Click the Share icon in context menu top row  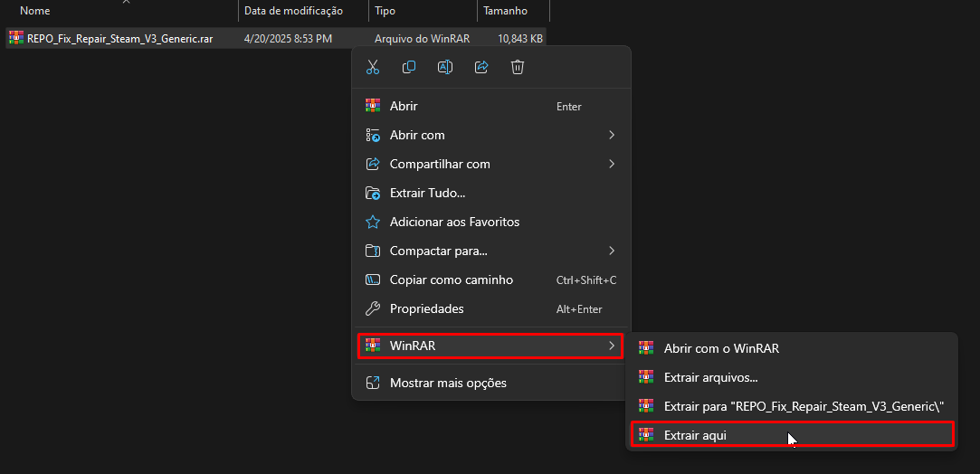pyautogui.click(x=481, y=68)
